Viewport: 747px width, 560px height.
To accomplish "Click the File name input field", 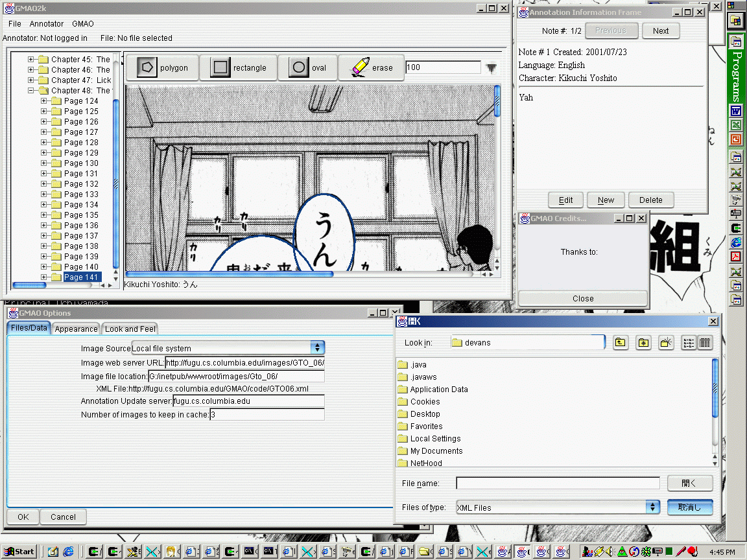I will pyautogui.click(x=558, y=484).
